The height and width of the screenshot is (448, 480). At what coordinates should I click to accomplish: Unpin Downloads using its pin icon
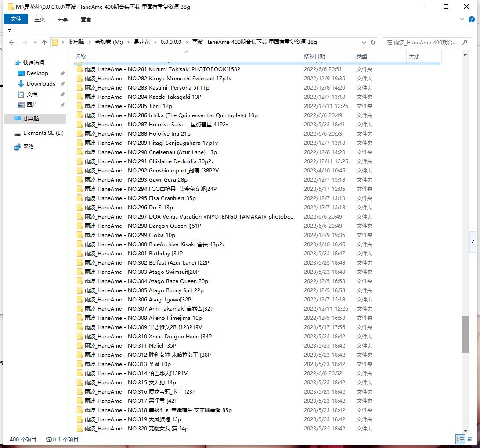62,84
